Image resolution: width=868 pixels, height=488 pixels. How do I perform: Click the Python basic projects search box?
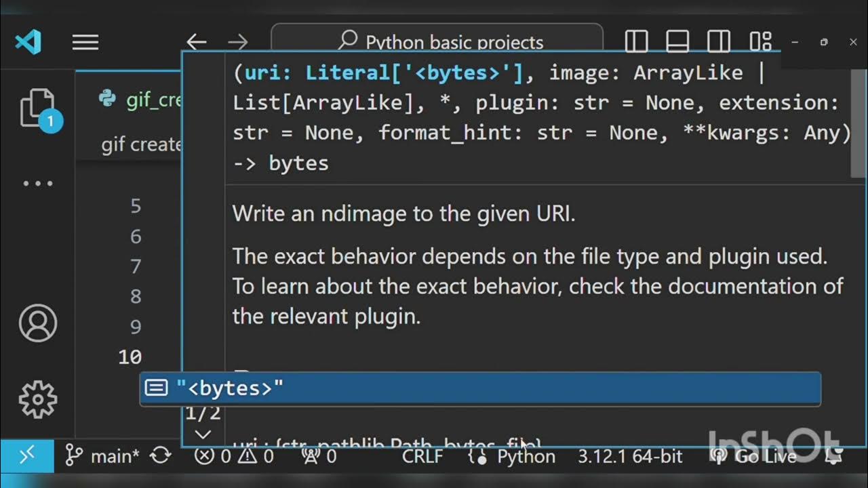pyautogui.click(x=437, y=42)
